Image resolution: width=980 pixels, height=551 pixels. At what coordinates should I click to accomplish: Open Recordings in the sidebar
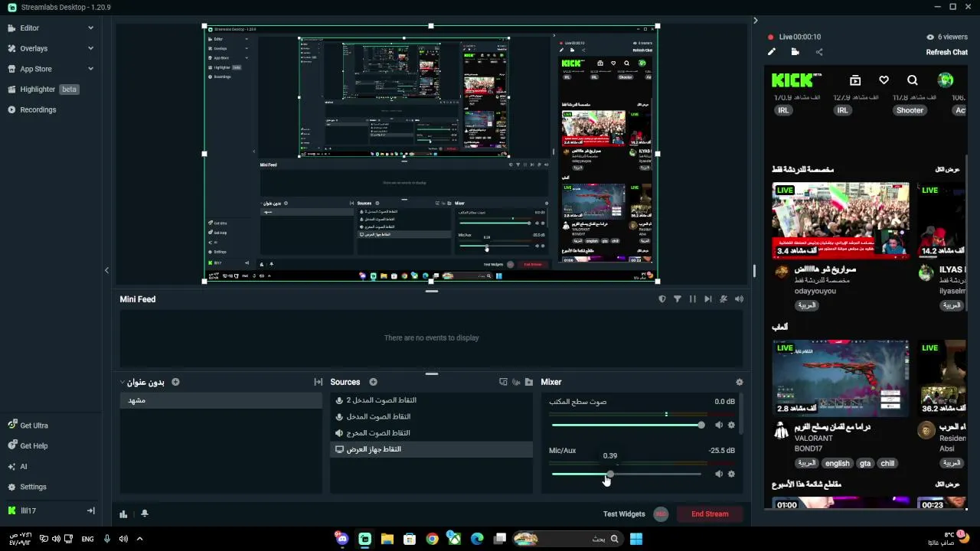coord(38,109)
